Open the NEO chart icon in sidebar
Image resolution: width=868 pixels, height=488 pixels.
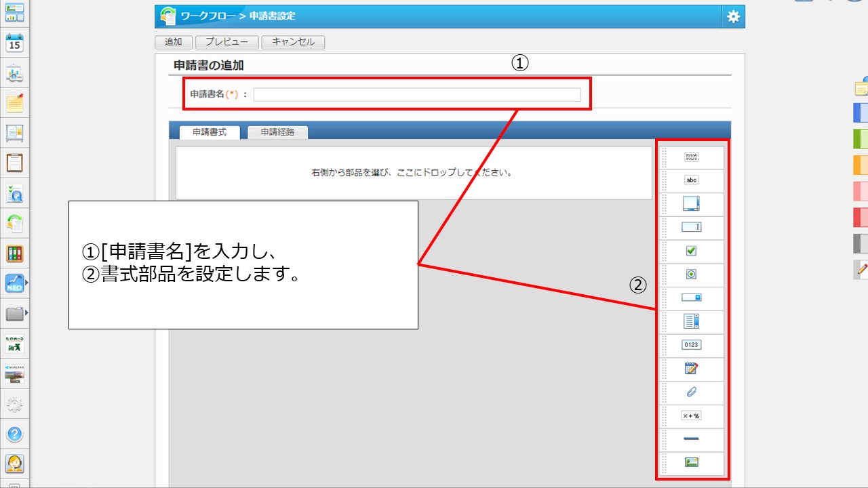click(15, 283)
